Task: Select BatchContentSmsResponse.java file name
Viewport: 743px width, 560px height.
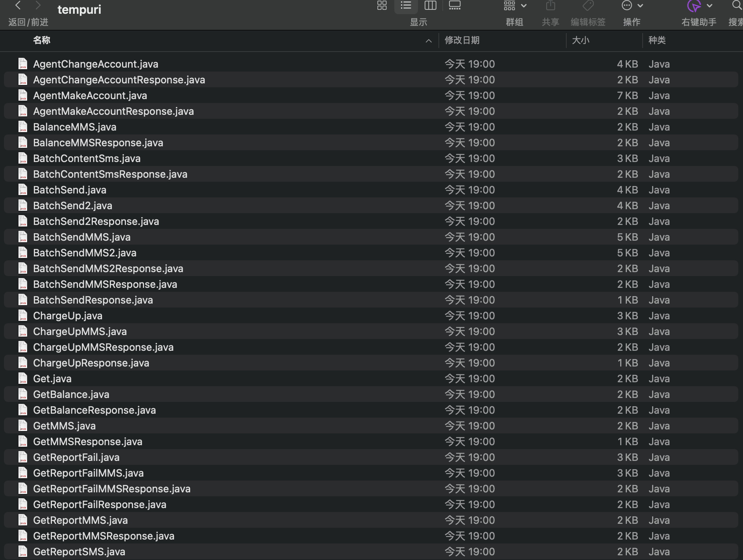Action: coord(110,174)
